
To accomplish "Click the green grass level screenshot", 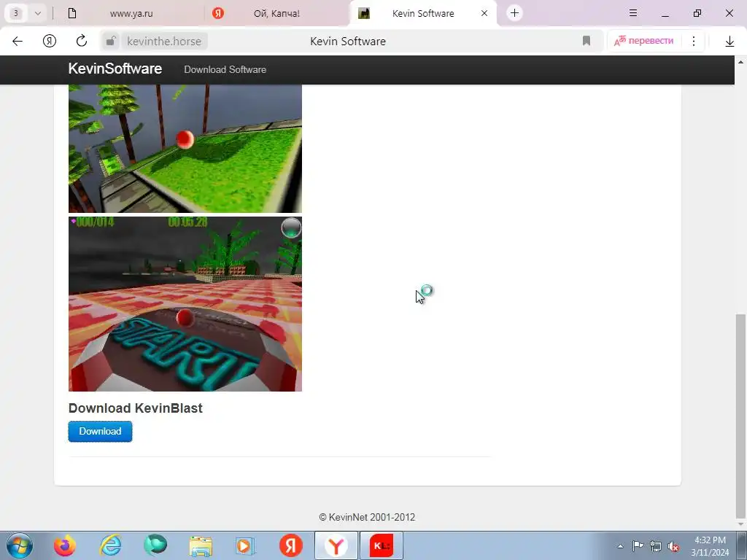I will [x=185, y=149].
